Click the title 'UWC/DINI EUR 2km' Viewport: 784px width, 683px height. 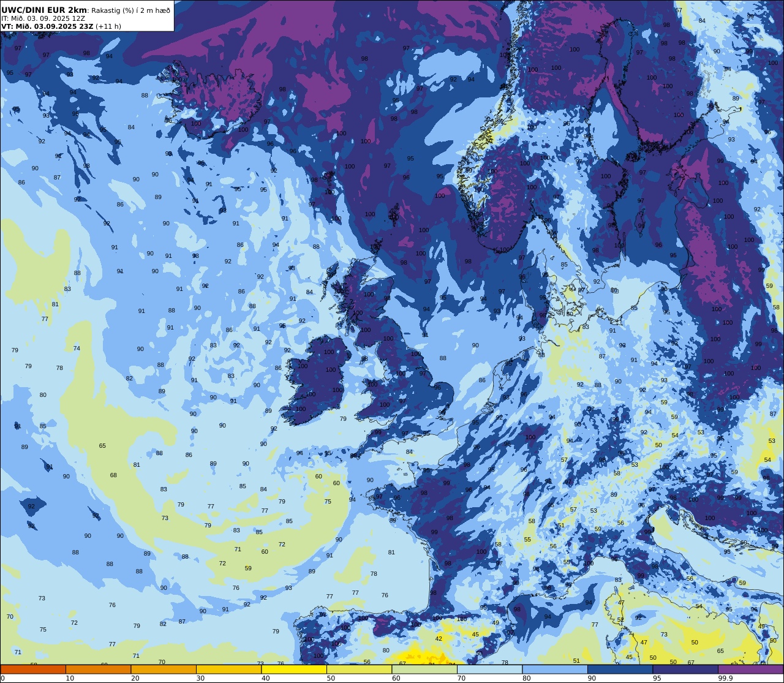point(44,10)
